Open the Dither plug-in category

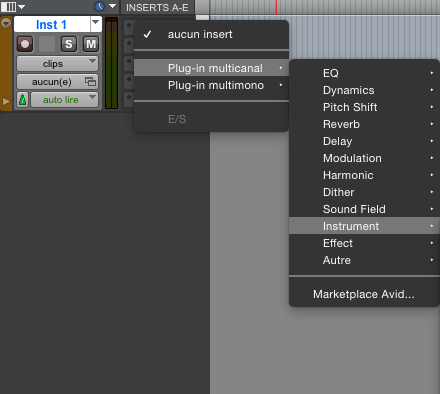pyautogui.click(x=364, y=192)
